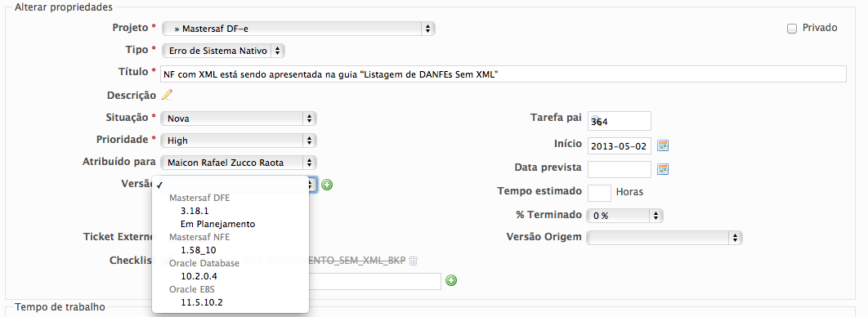Open the Situação dropdown
Screen dimensions: 868x317
tap(239, 118)
